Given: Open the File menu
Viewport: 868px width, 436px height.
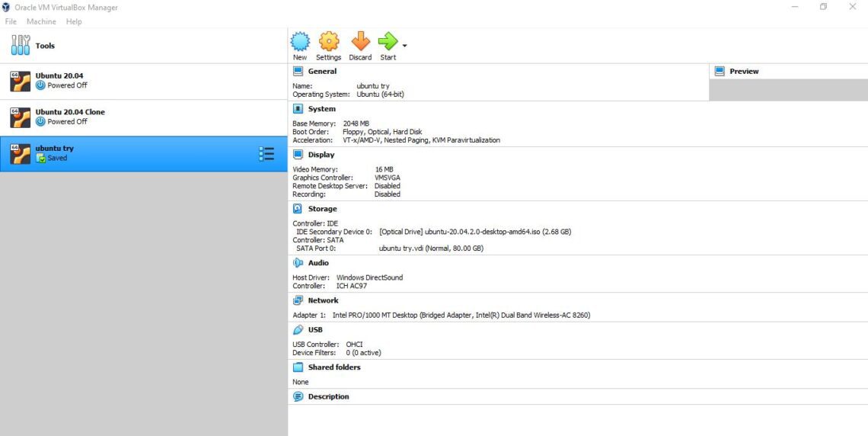Looking at the screenshot, I should (x=11, y=21).
